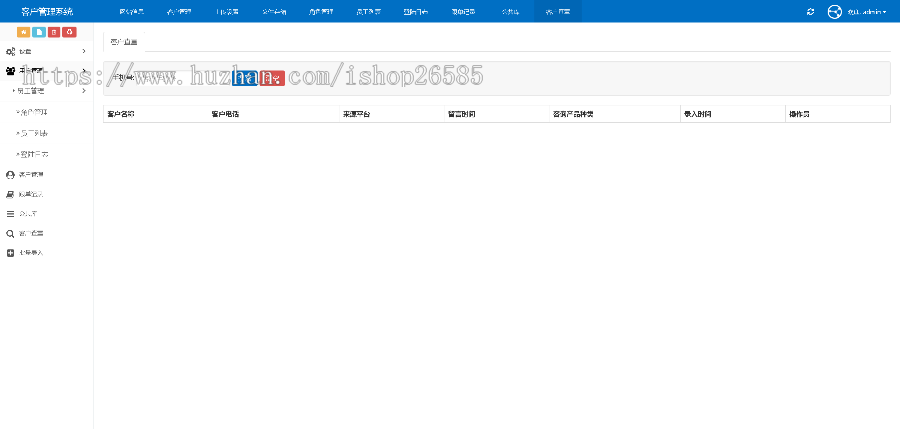Image resolution: width=900 pixels, height=429 pixels.
Task: Focus the phone number search input
Action: coord(184,78)
